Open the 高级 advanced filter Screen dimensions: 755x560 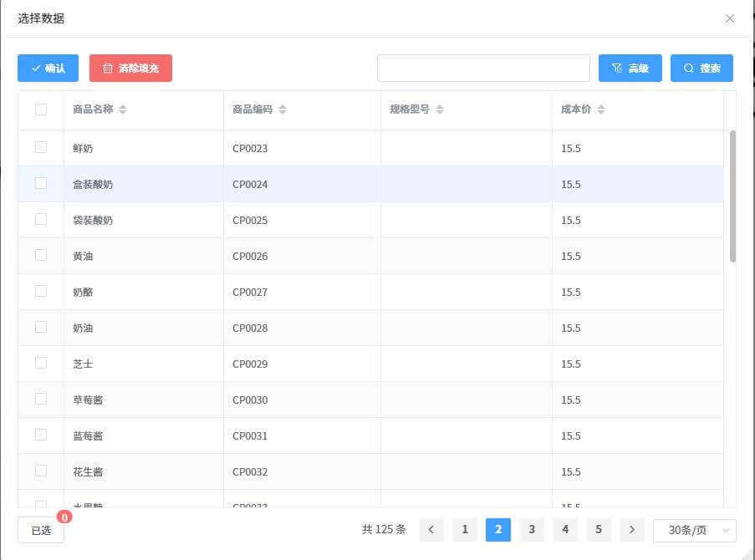coord(630,69)
